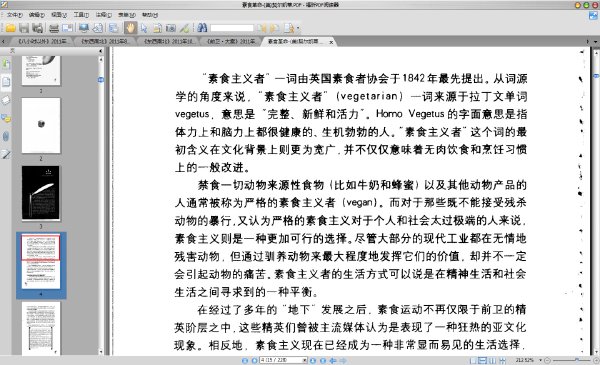Select page 1 thumbnail
The image size is (600, 365).
click(x=41, y=70)
